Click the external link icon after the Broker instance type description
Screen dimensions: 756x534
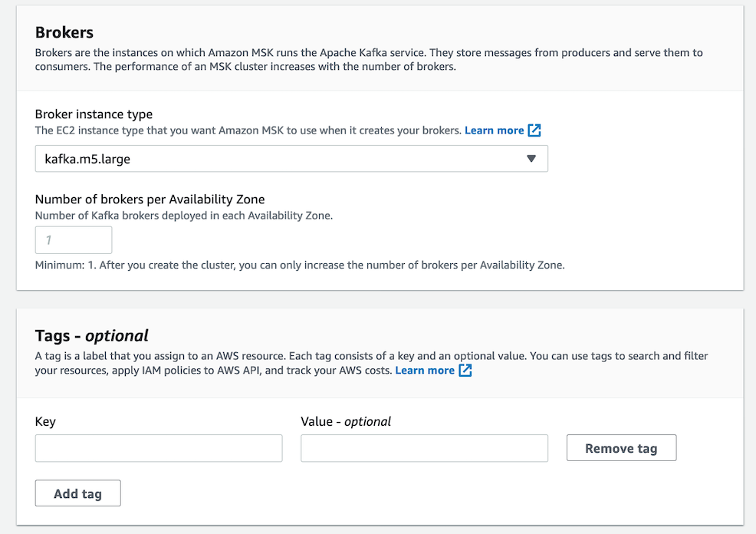coord(534,130)
